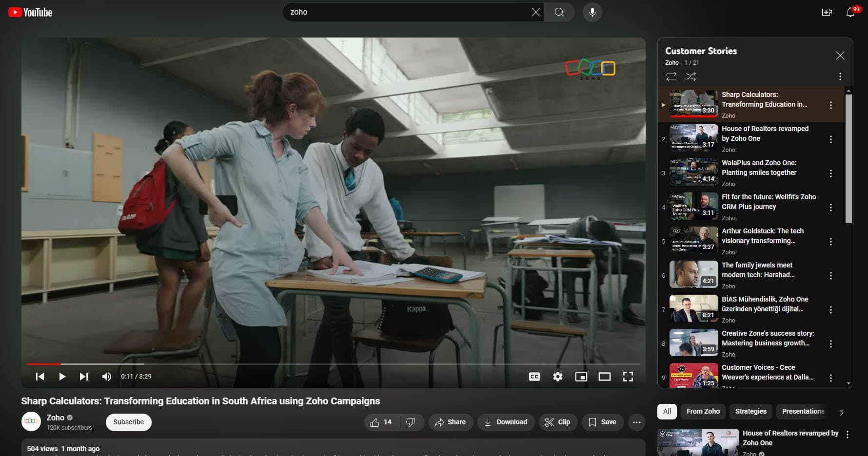The height and width of the screenshot is (456, 868).
Task: Close the Customer Stories playlist panel
Action: coord(840,56)
